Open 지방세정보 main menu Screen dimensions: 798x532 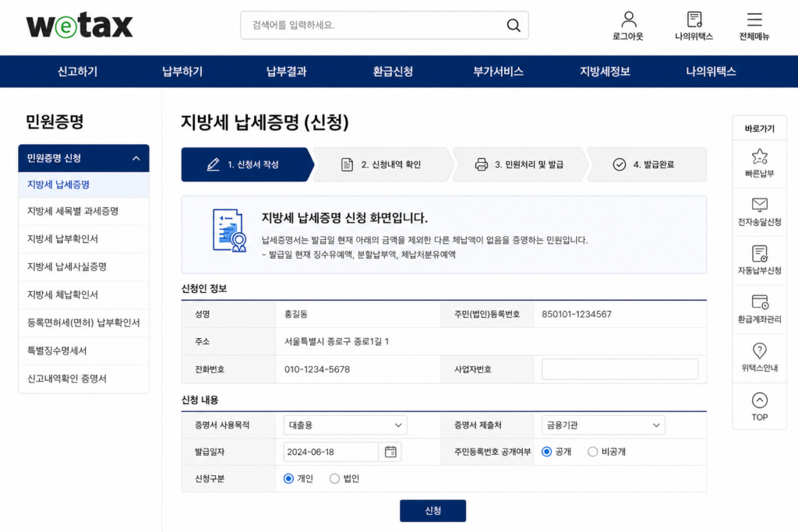[605, 71]
